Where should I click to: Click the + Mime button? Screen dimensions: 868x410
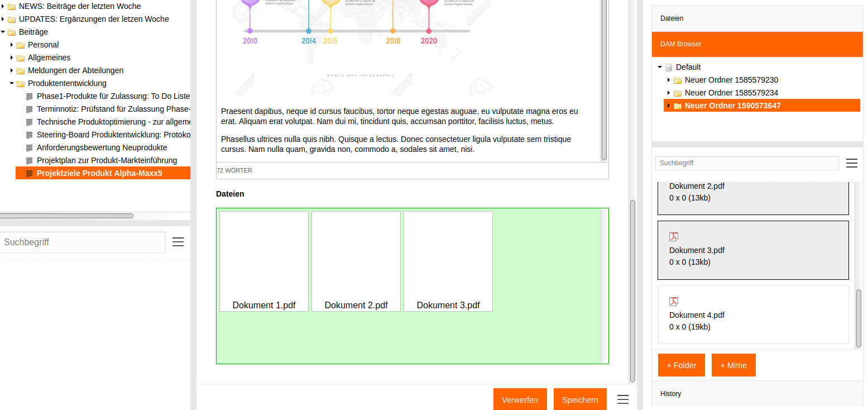[733, 365]
